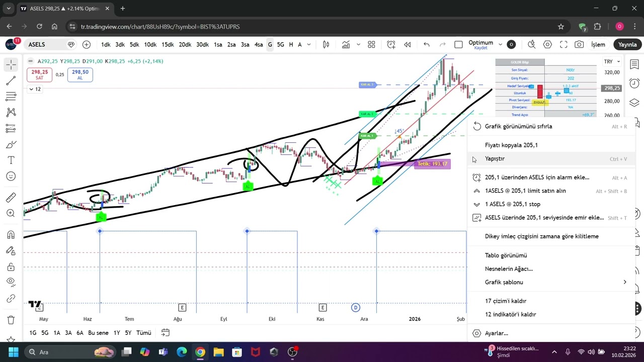Screen dimensions: 644x362
Task: Open Nesnelerin Ağacı from context menu
Action: [550, 269]
